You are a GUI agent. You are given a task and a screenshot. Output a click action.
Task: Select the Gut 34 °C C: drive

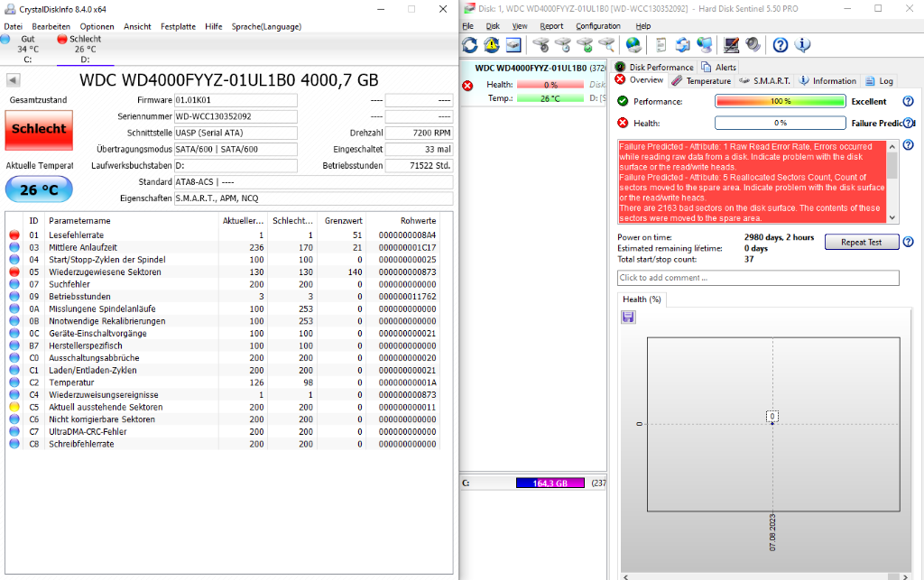27,49
